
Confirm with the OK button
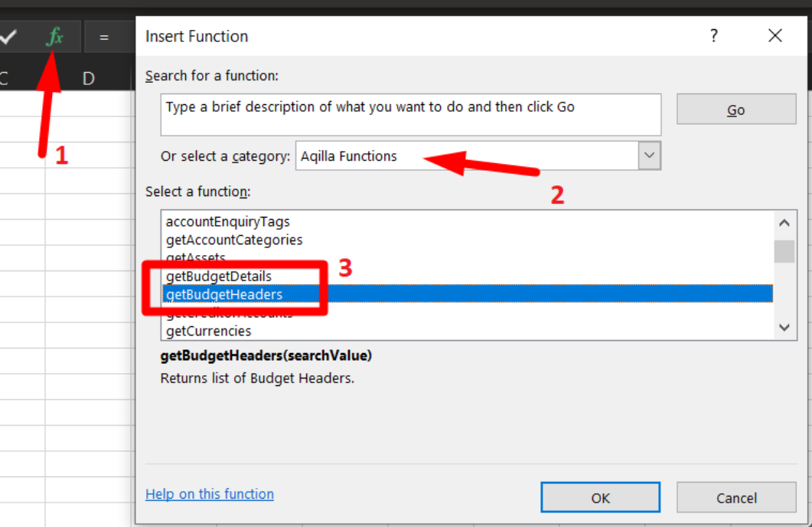tap(600, 498)
